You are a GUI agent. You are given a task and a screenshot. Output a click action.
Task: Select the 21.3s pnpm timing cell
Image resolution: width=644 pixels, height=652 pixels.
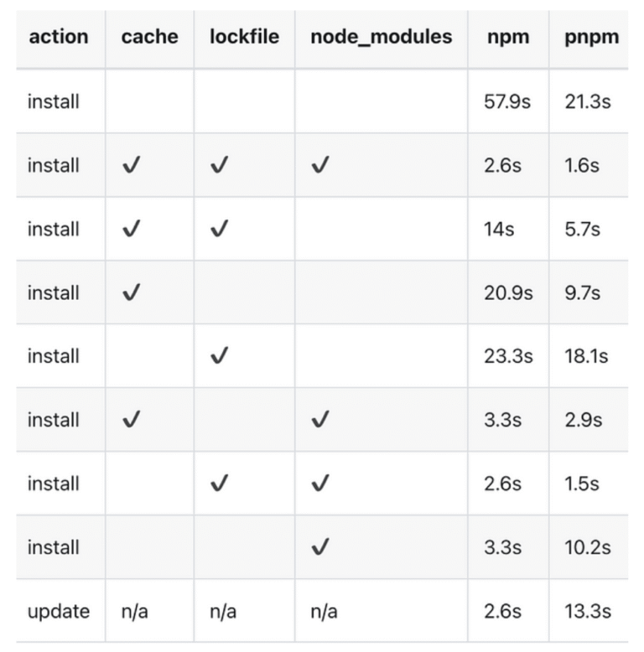[x=588, y=101]
